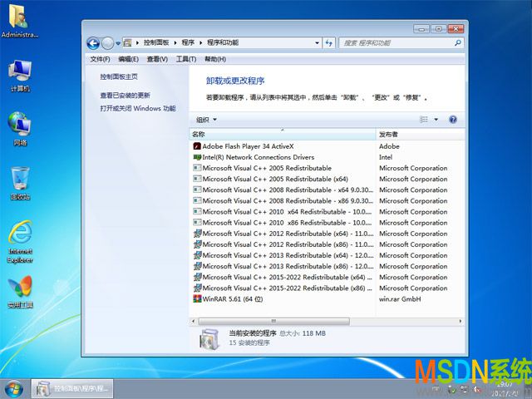The image size is (532, 399).
Task: Select Intel(R) Network Connections Drivers entry
Action: click(x=259, y=157)
